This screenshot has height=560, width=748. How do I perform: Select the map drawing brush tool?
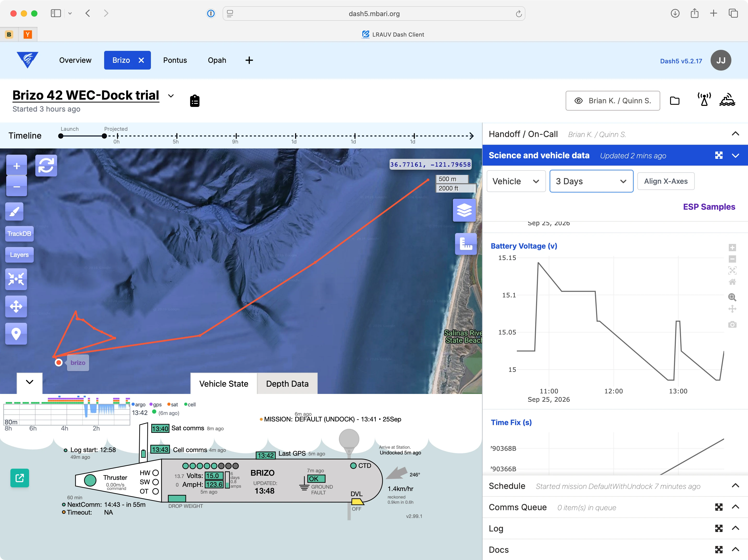pos(15,211)
